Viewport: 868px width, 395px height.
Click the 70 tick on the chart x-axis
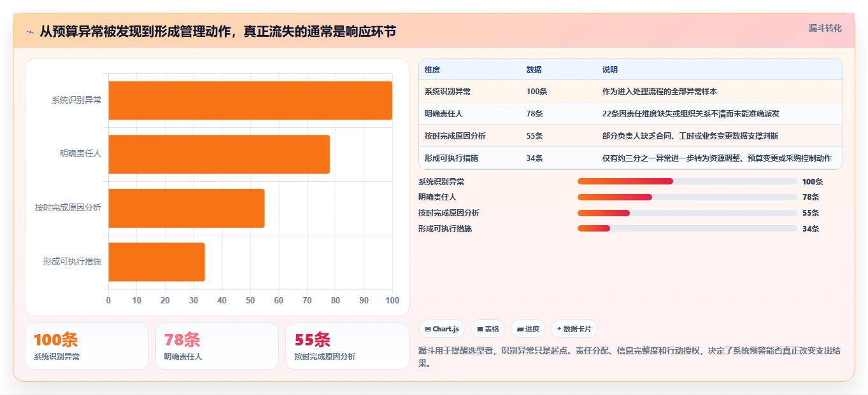[x=307, y=300]
